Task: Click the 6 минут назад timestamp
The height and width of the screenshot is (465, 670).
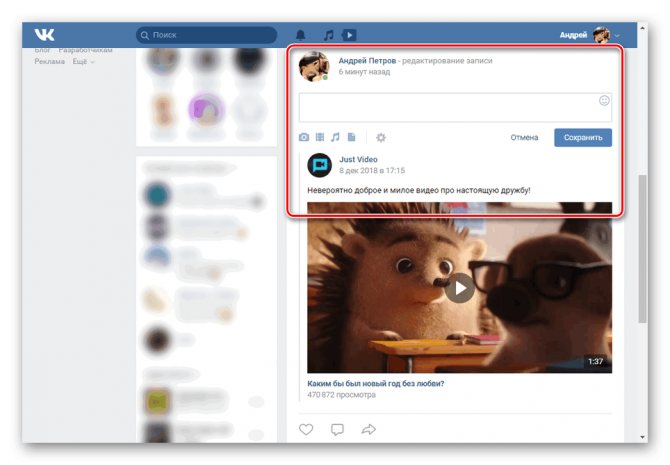Action: tap(364, 72)
